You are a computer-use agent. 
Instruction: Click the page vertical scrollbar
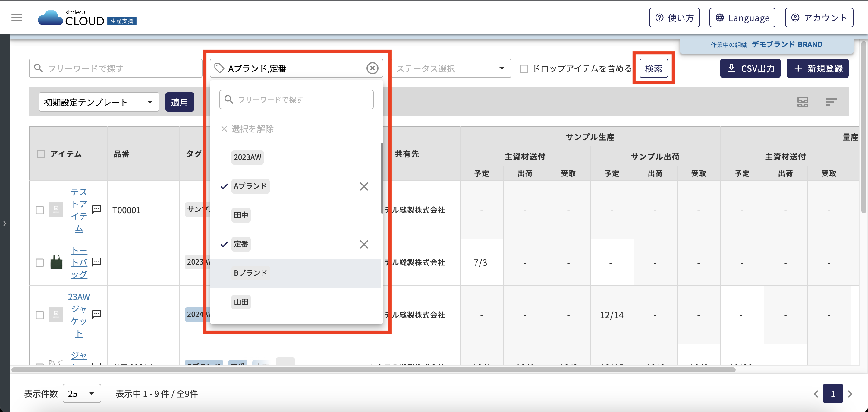(x=863, y=127)
